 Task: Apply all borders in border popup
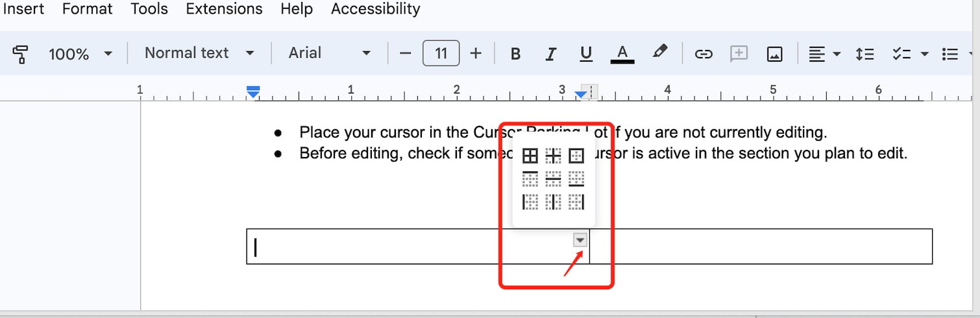[530, 156]
